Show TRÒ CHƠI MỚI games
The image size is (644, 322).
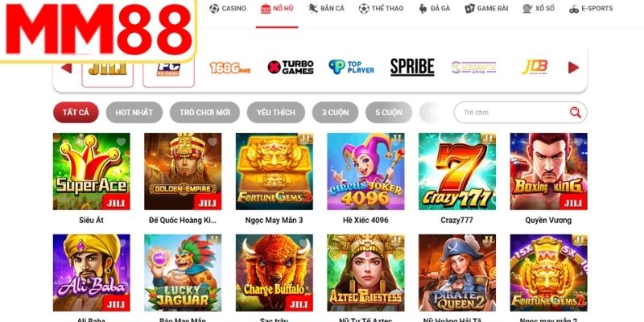[x=204, y=113]
